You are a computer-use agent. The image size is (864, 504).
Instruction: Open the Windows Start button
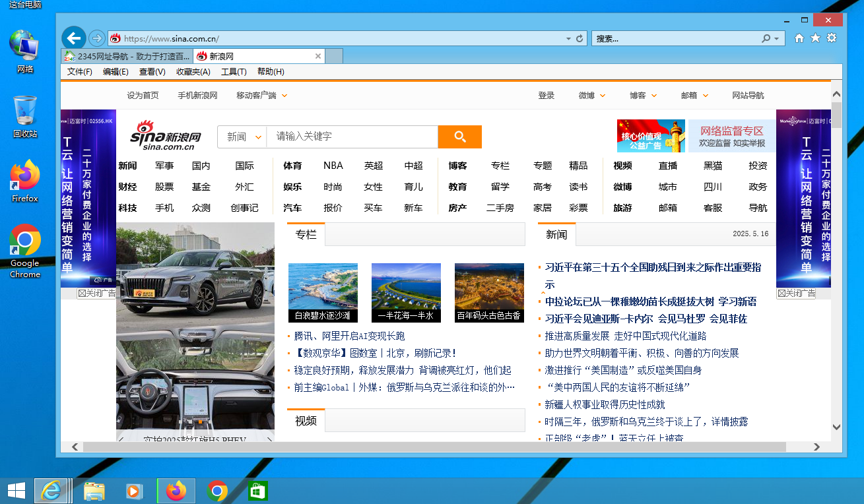click(16, 490)
